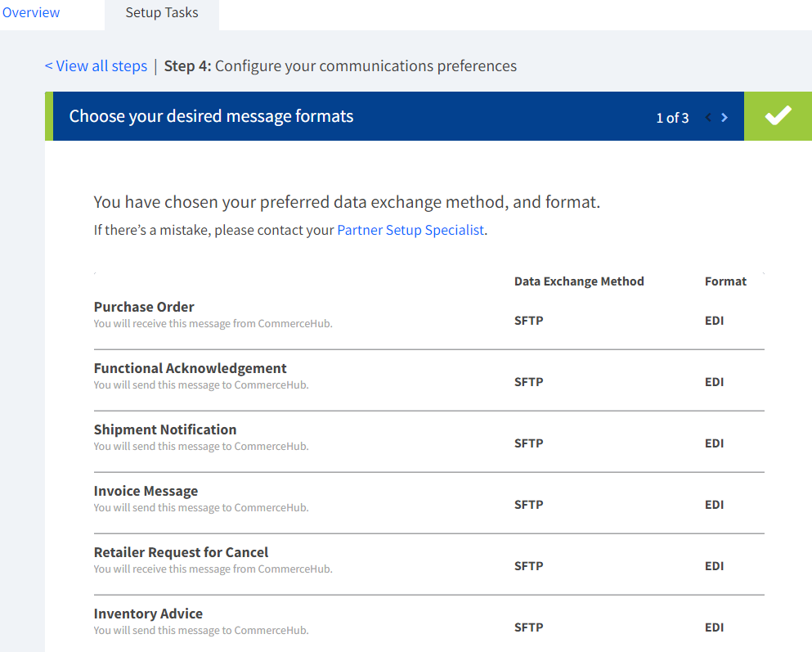Switch to the Overview tab
Screen dimensions: 812x652
point(31,13)
